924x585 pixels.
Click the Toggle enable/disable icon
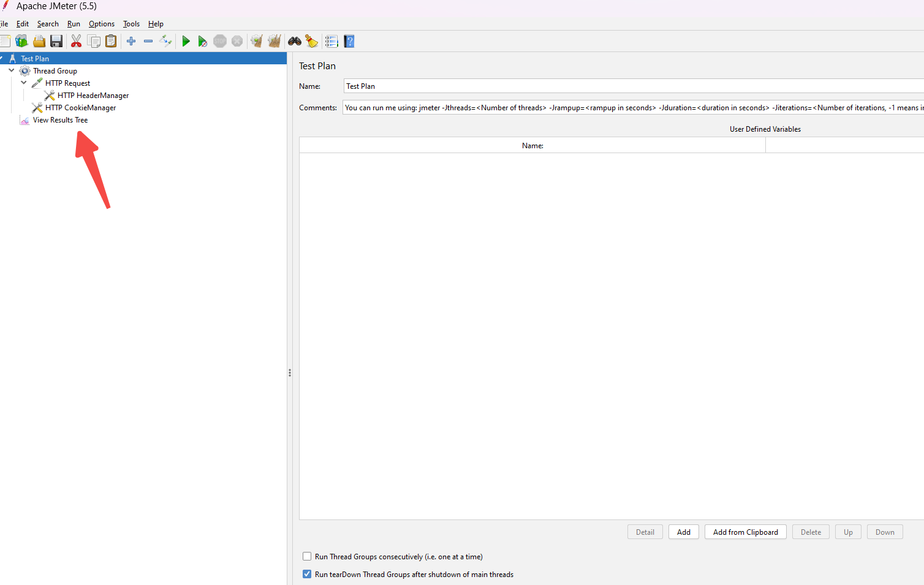pyautogui.click(x=165, y=41)
